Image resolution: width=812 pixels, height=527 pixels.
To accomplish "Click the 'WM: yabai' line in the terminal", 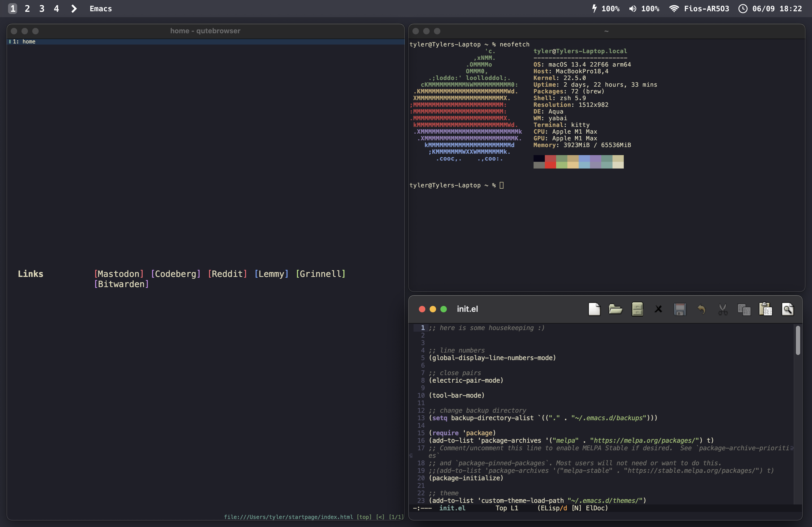I will click(x=550, y=118).
